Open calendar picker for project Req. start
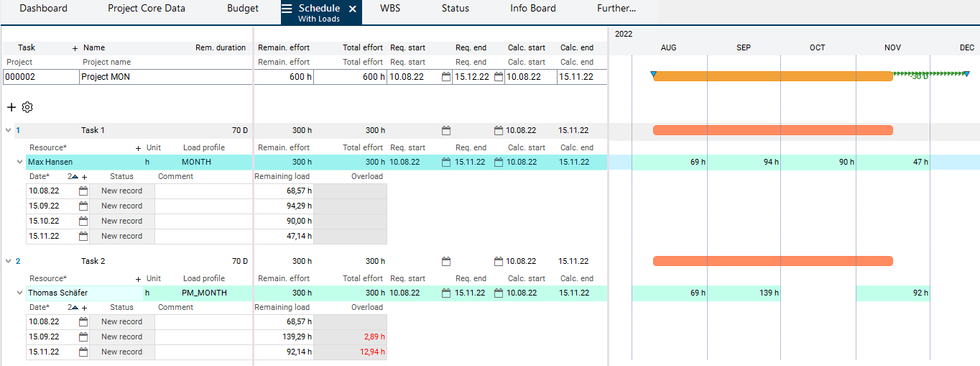This screenshot has height=366, width=980. point(446,77)
